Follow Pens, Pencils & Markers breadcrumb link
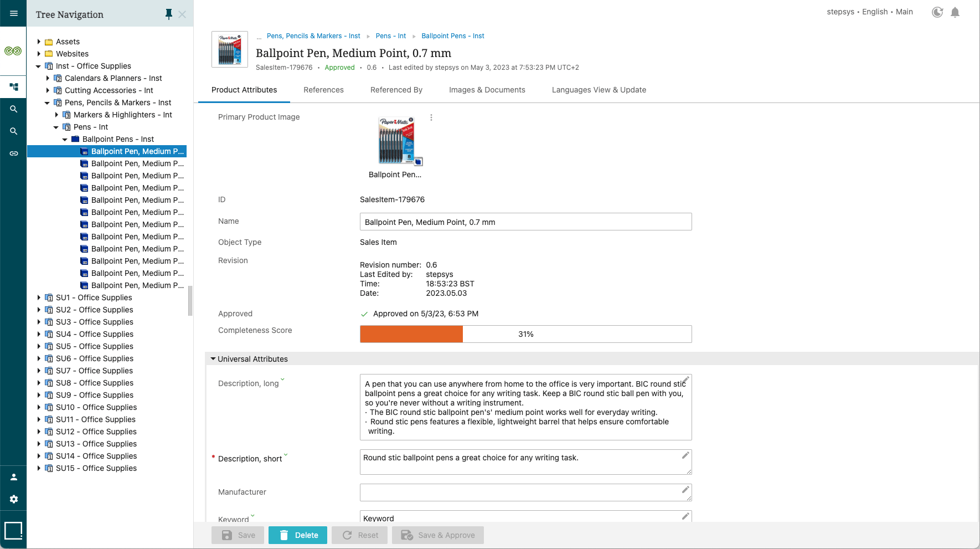This screenshot has width=980, height=549. (313, 36)
